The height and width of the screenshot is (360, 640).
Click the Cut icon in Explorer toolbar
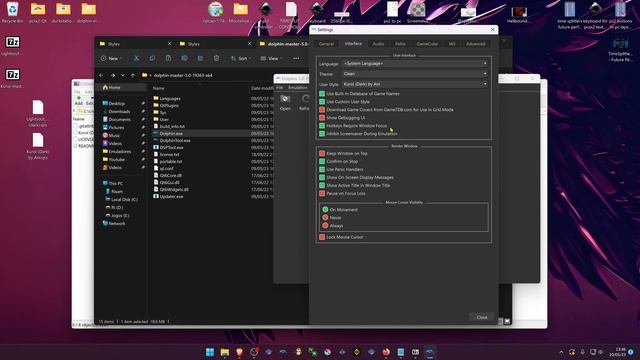pyautogui.click(x=136, y=58)
